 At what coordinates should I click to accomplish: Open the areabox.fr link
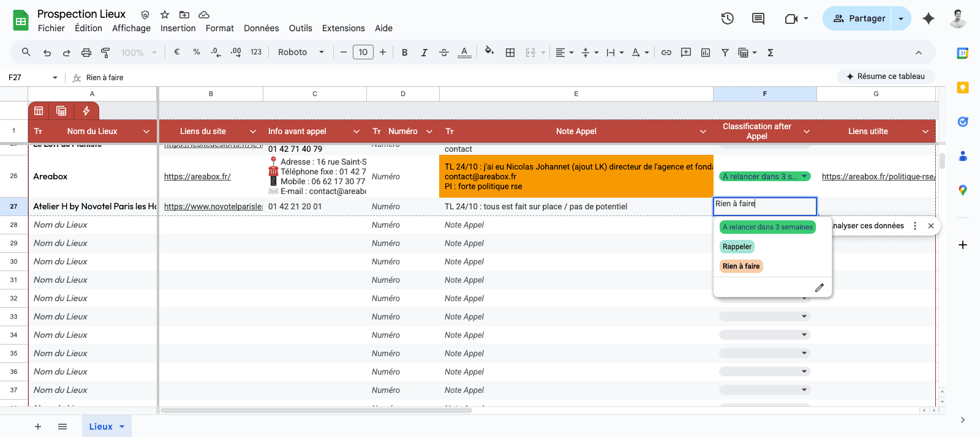[x=197, y=176]
